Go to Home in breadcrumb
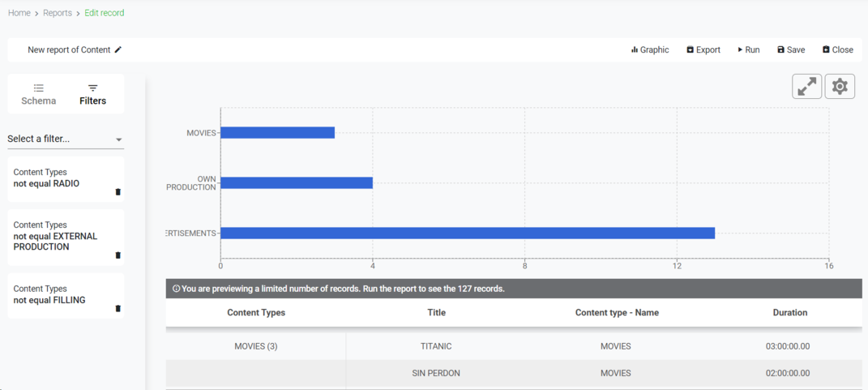Image resolution: width=868 pixels, height=390 pixels. coord(19,13)
